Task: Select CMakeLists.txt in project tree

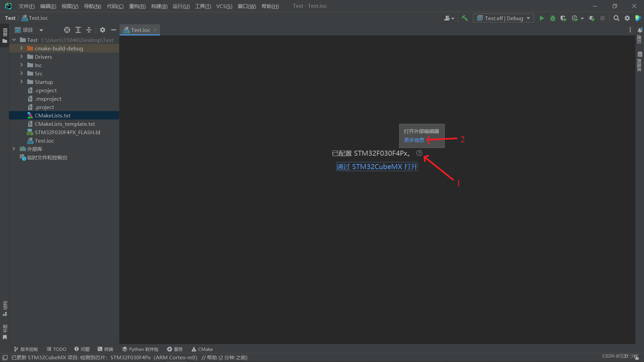Action: (64, 115)
